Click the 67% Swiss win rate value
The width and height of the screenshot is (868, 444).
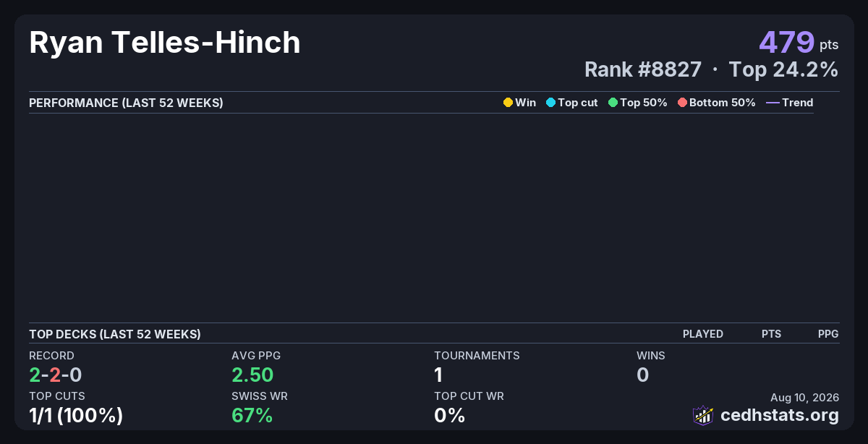coord(252,416)
